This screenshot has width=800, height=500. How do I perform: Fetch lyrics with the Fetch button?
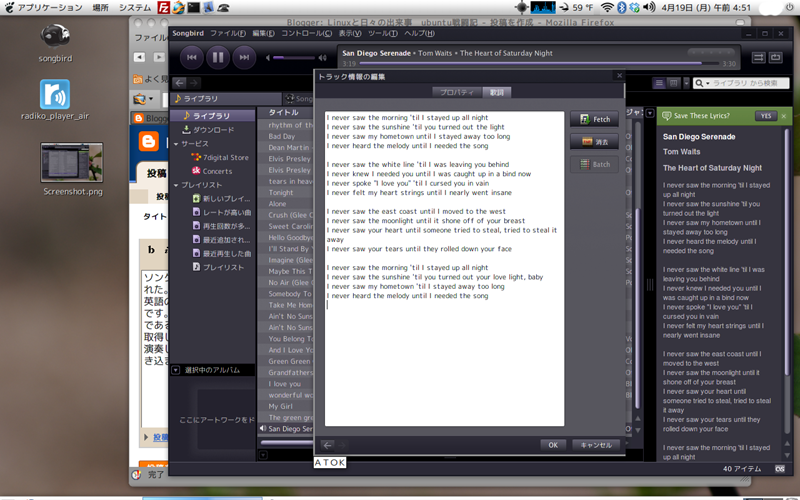[594, 119]
